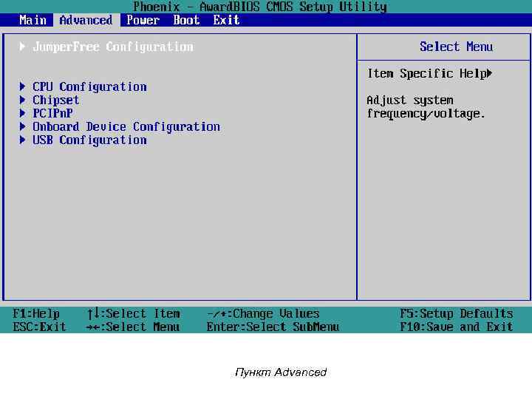Image resolution: width=532 pixels, height=399 pixels.
Task: Switch to the Main tab
Action: 33,20
